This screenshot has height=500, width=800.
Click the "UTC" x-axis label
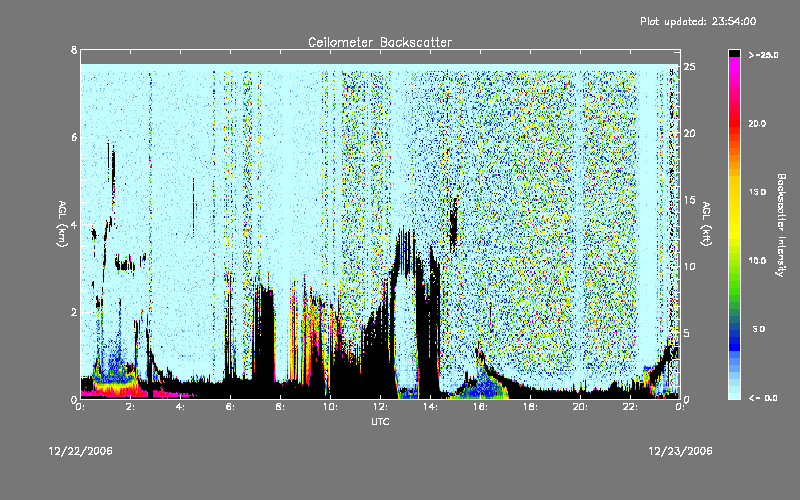380,421
